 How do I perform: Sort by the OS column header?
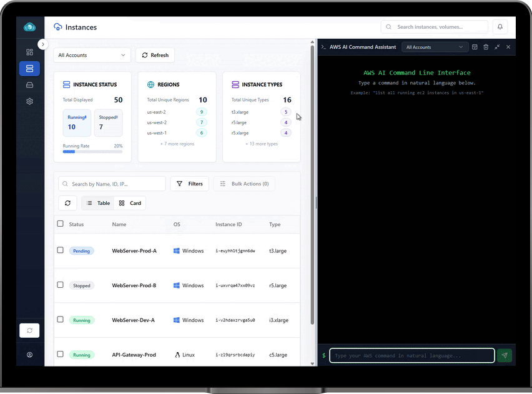pyautogui.click(x=177, y=224)
